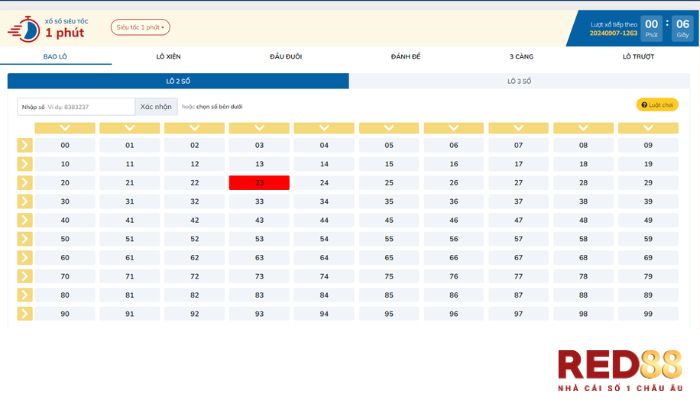Click column arrow above number 08
Image resolution: width=700 pixels, height=420 pixels.
[583, 128]
